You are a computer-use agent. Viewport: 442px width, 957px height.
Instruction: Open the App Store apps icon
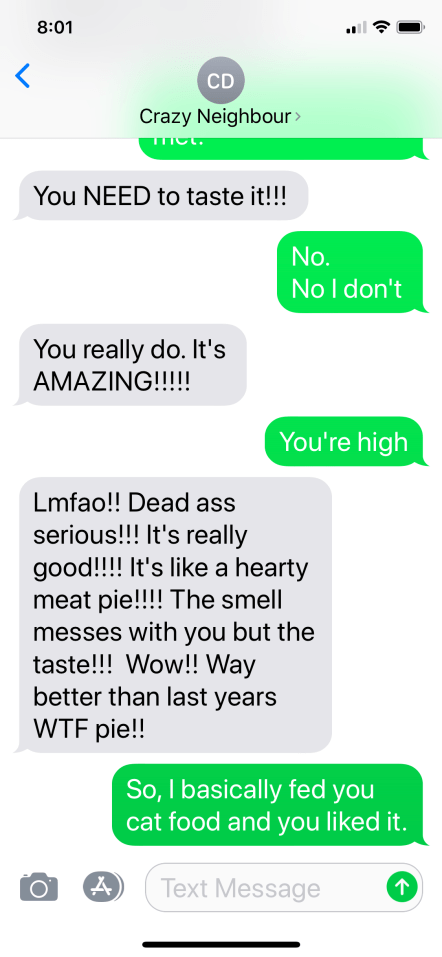(103, 886)
